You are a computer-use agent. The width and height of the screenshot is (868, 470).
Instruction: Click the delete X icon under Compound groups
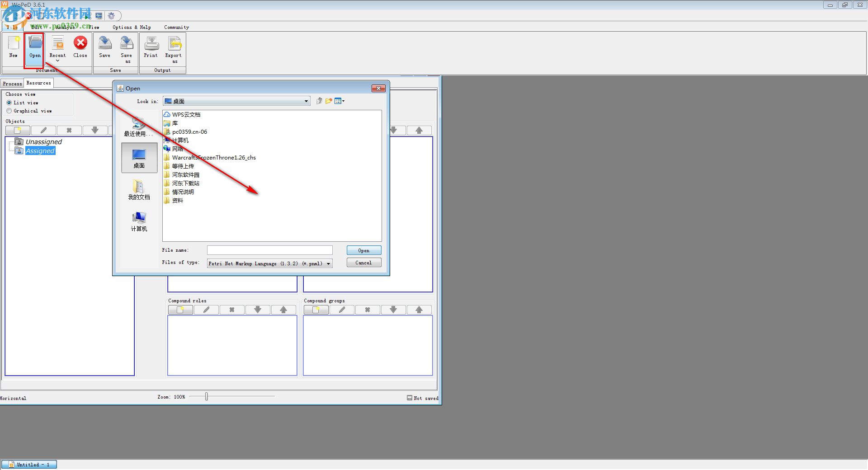coord(368,310)
